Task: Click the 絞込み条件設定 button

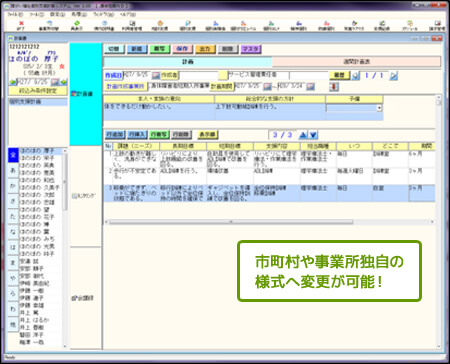Action: point(38,91)
